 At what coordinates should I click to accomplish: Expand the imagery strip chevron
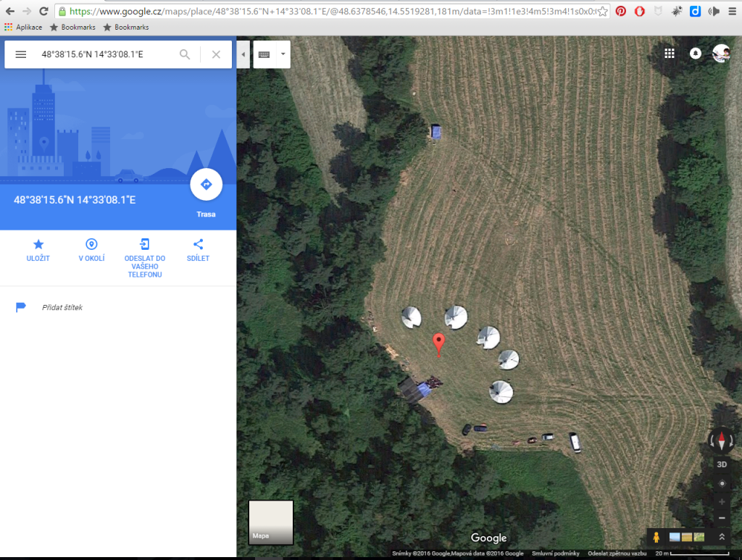pos(722,537)
